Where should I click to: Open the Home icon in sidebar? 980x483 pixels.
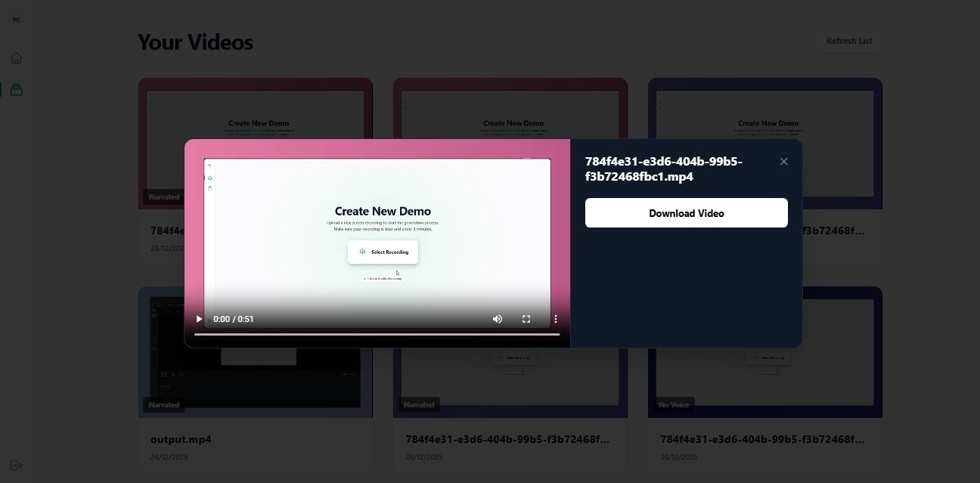[x=16, y=58]
